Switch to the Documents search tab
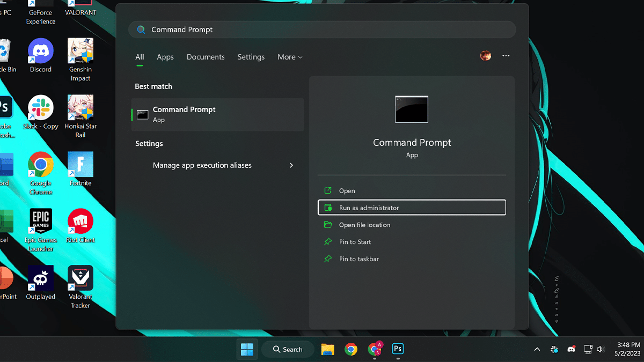644x362 pixels. pyautogui.click(x=206, y=57)
